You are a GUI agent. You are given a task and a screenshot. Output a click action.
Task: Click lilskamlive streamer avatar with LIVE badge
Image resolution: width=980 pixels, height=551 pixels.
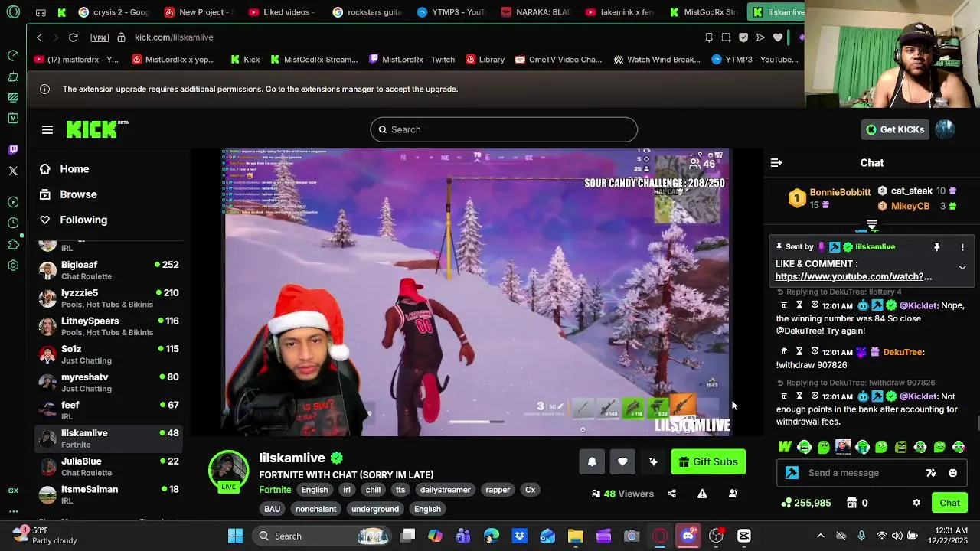(x=228, y=471)
